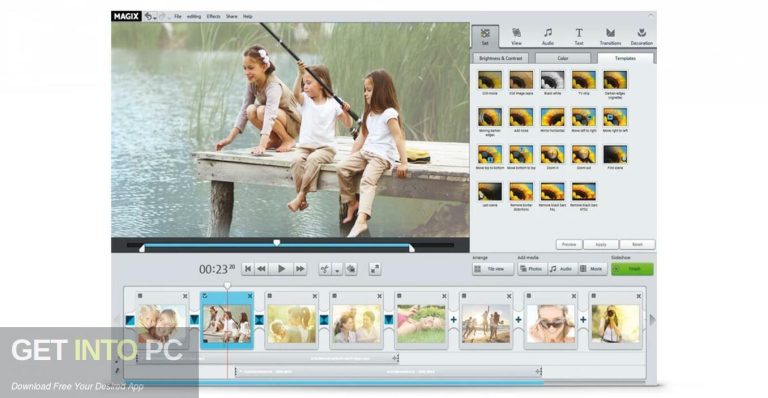Toggle checkbox on the fishing dock slide
This screenshot has height=398, width=768.
205,296
